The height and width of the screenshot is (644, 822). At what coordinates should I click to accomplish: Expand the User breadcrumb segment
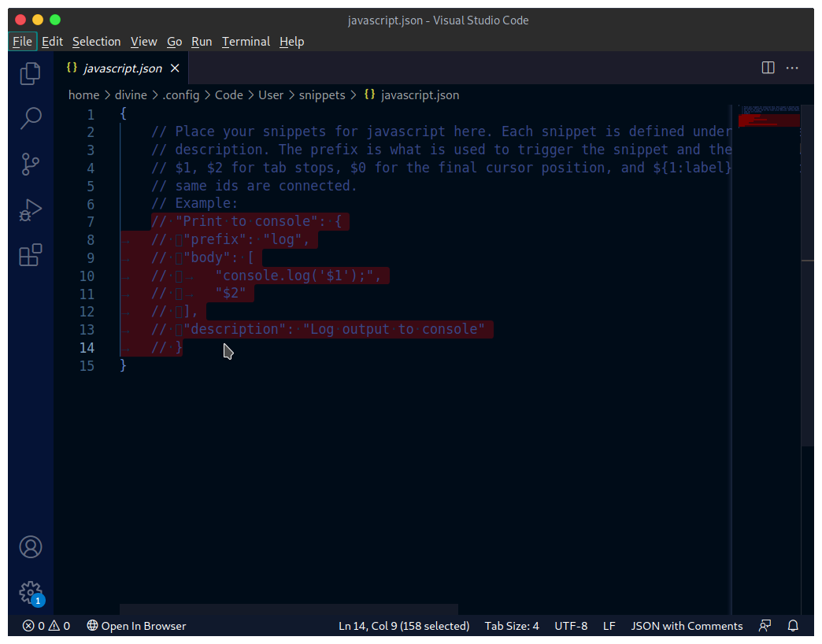[271, 94]
